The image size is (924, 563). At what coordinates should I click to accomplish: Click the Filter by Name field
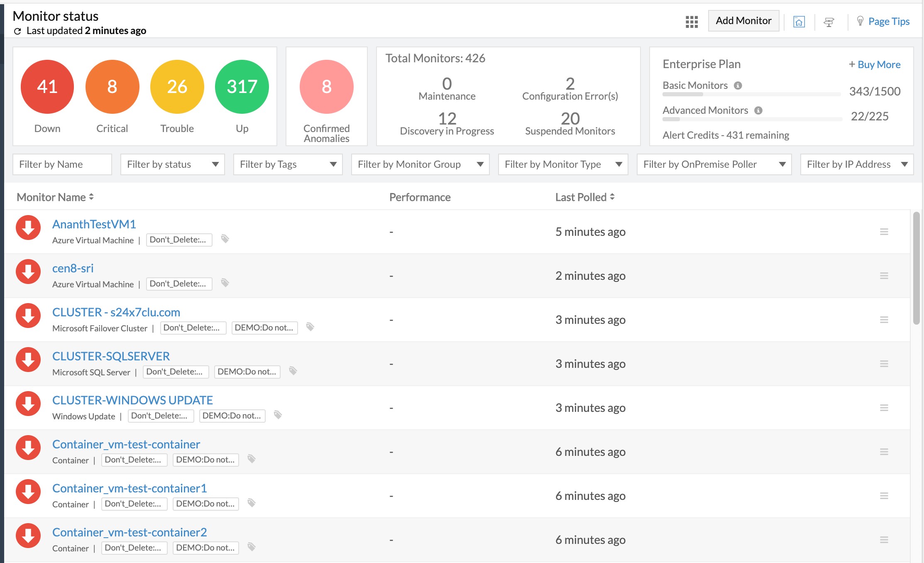click(62, 164)
